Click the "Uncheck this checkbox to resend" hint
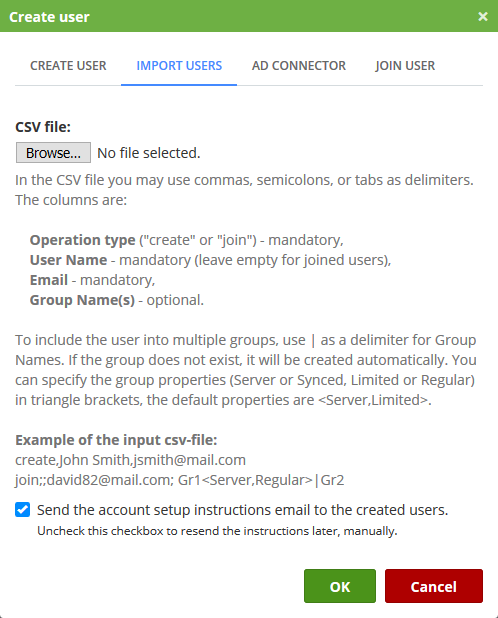The height and width of the screenshot is (618, 498). pos(217,531)
